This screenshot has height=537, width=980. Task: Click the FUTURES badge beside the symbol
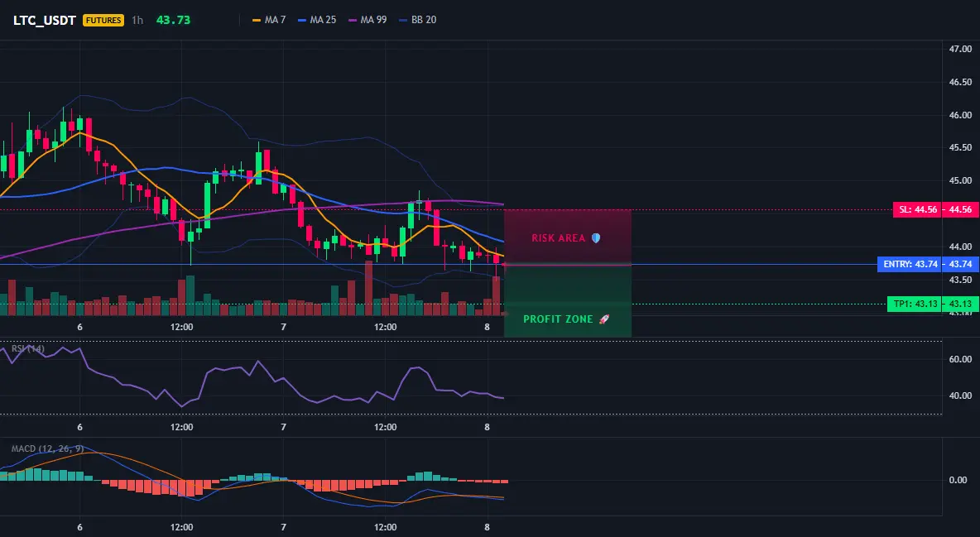coord(103,20)
